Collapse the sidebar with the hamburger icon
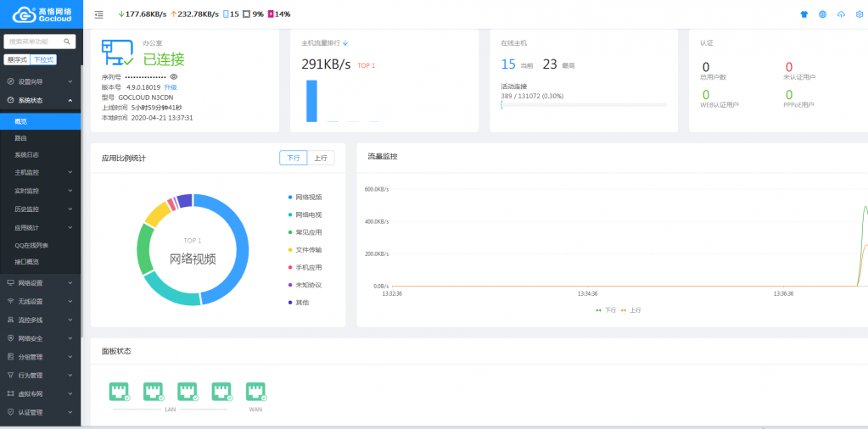The height and width of the screenshot is (429, 868). click(x=99, y=14)
